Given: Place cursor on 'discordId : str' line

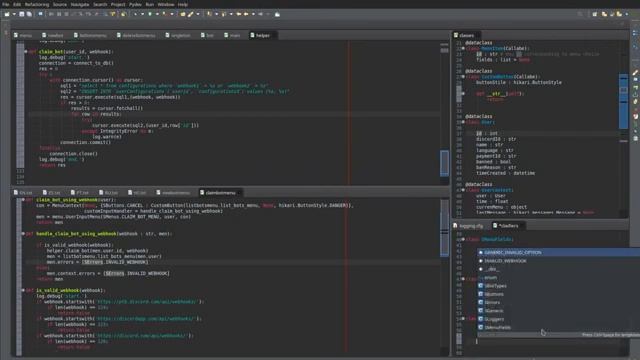Looking at the screenshot, I should tap(496, 139).
